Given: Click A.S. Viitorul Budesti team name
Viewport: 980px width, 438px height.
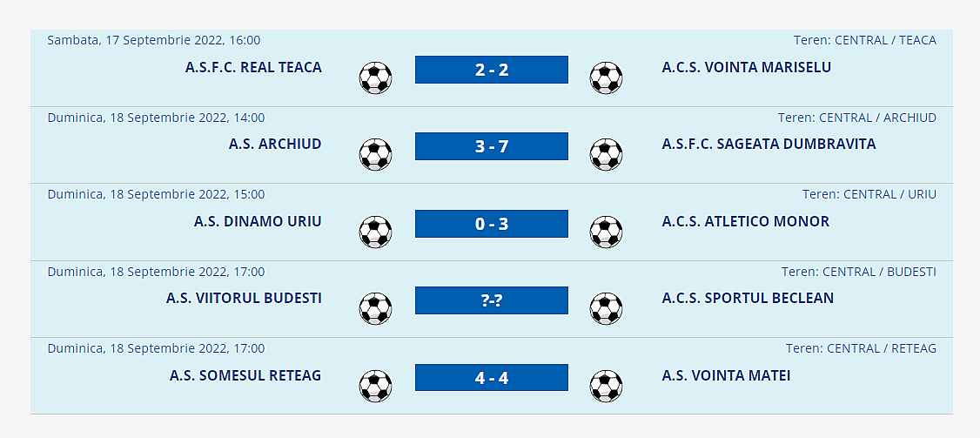Looking at the screenshot, I should (x=244, y=298).
